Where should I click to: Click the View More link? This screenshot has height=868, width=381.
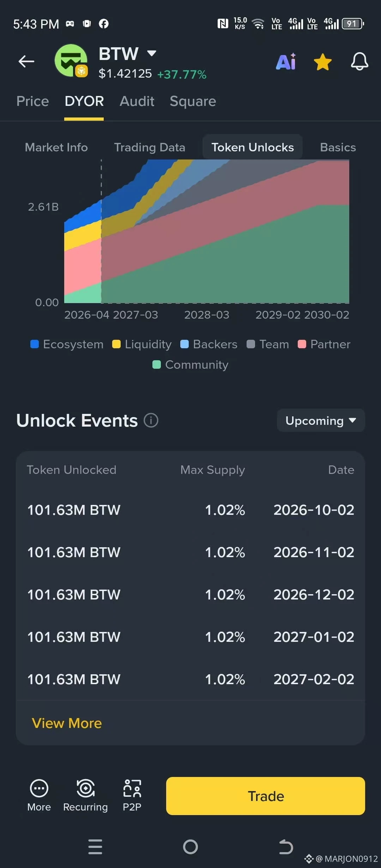pyautogui.click(x=67, y=723)
